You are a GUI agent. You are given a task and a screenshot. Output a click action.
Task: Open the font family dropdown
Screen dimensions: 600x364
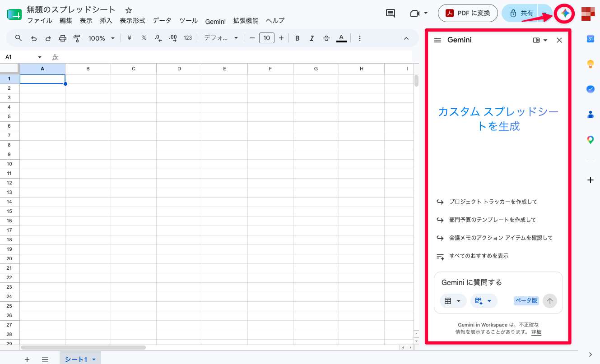[x=221, y=38]
